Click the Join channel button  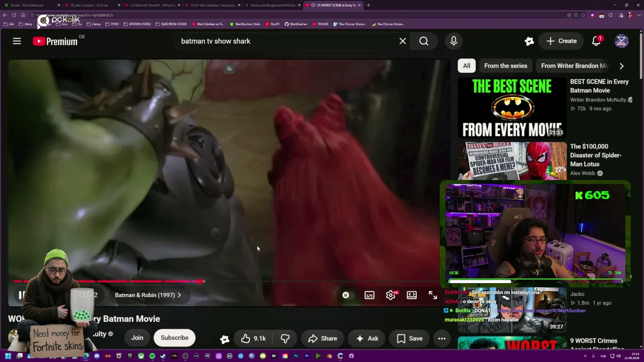[x=137, y=338]
